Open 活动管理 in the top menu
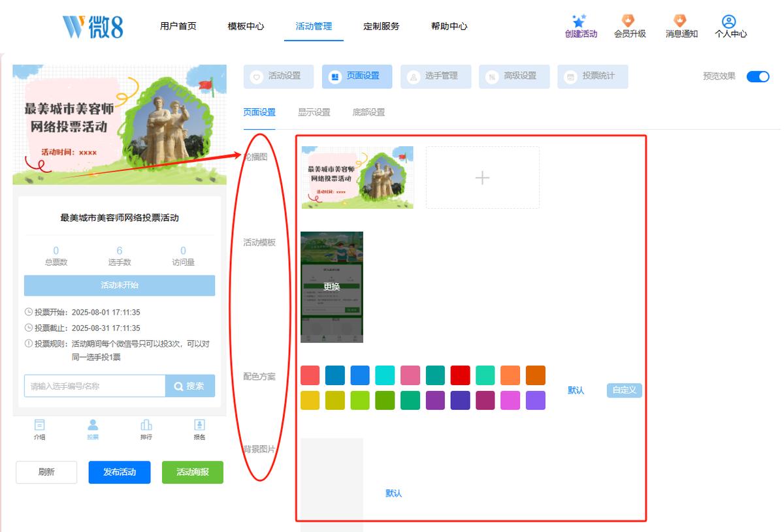Viewport: 784px width, 532px height. click(x=314, y=26)
